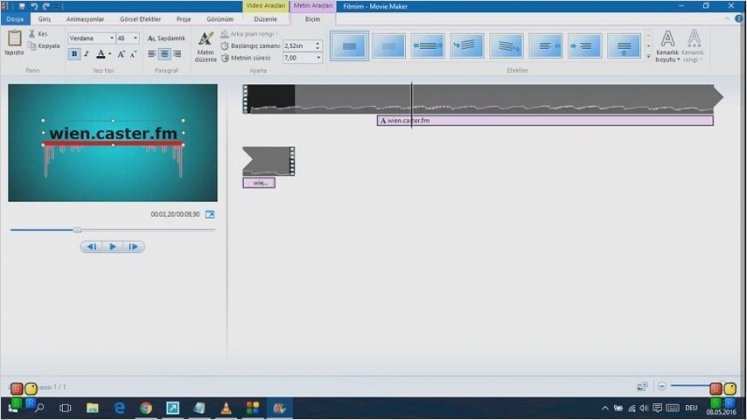Change thumbnail size icon in status bar
Screen dimensions: 747x420
[642, 386]
